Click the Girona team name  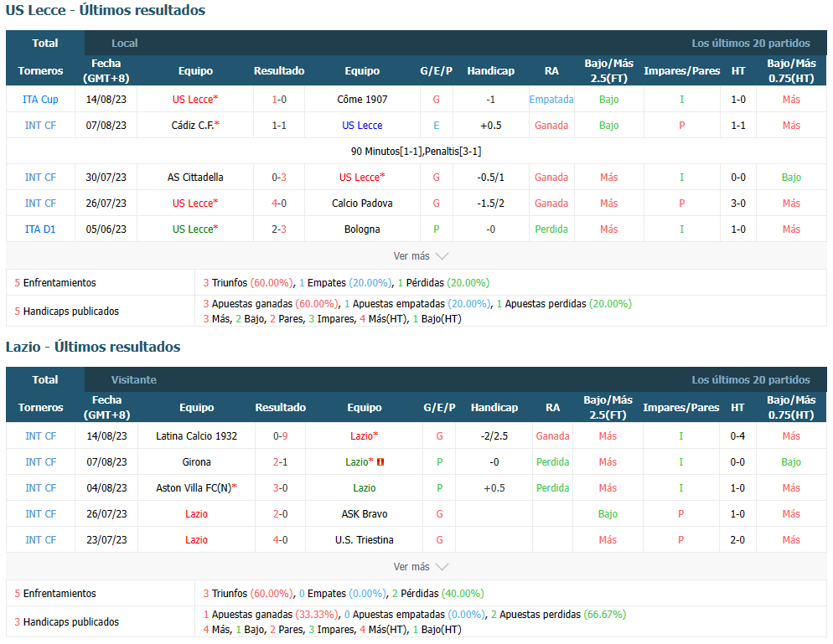[197, 462]
